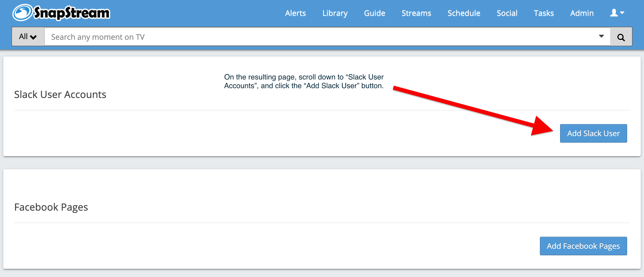The image size is (644, 277).
Task: Click the Slack User Accounts heading
Action: coord(60,94)
